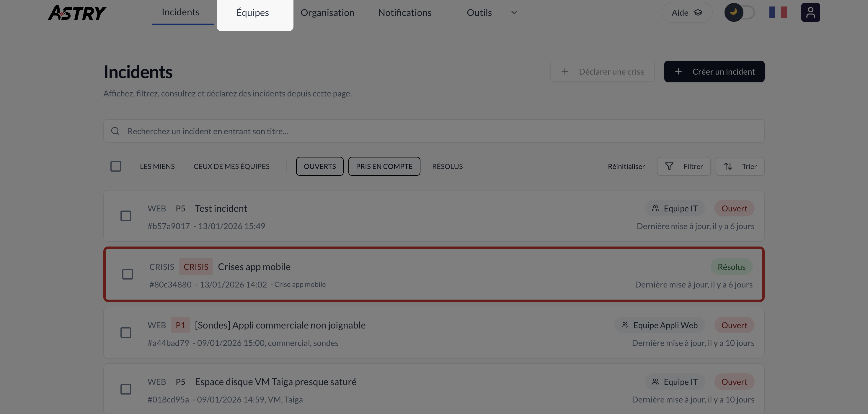Screen dimensions: 868x414
Task: Click the plus icon in Créer un incident
Action: click(678, 71)
